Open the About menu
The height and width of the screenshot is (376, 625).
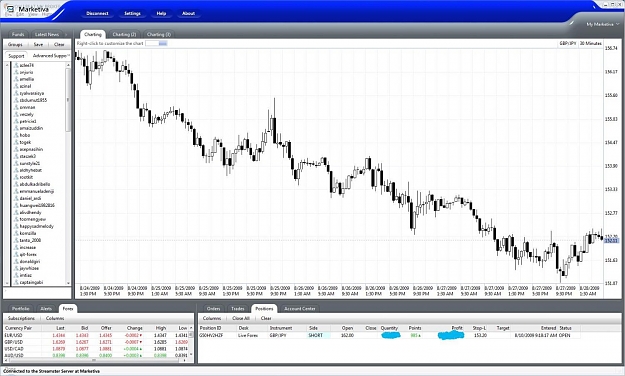pyautogui.click(x=189, y=14)
